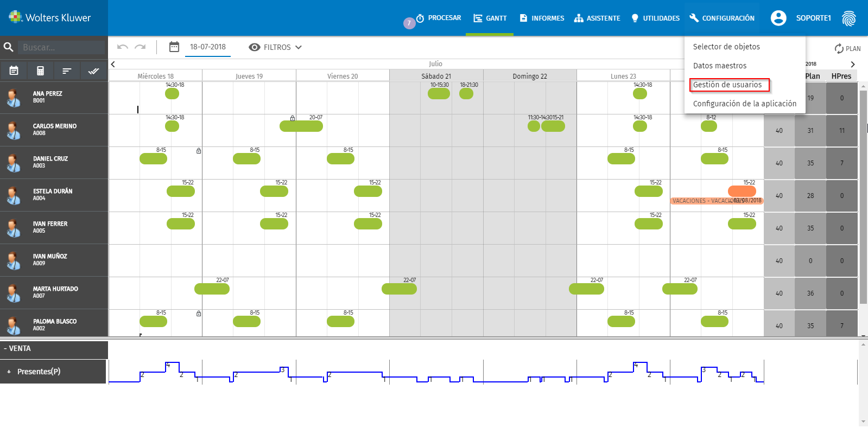Go to next week in Gantt

(853, 64)
